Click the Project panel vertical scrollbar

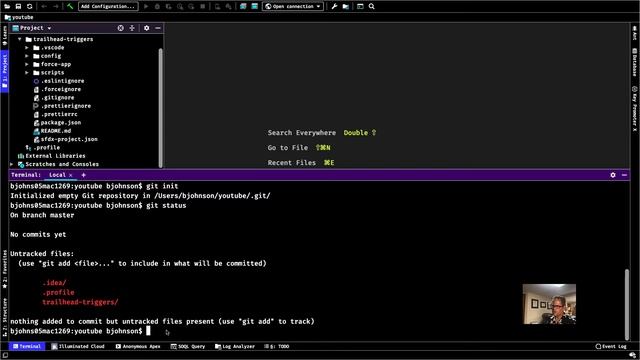click(160, 107)
